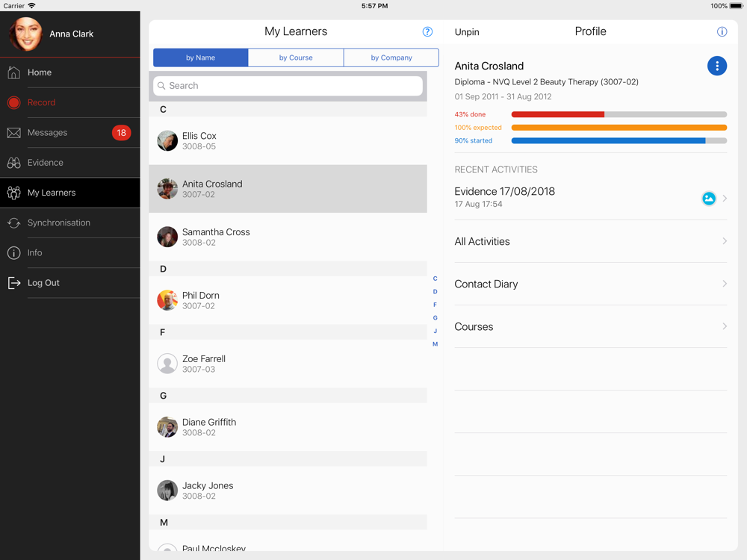The image size is (747, 560).
Task: Open the three-dot menu for Anita Crosland
Action: click(716, 66)
